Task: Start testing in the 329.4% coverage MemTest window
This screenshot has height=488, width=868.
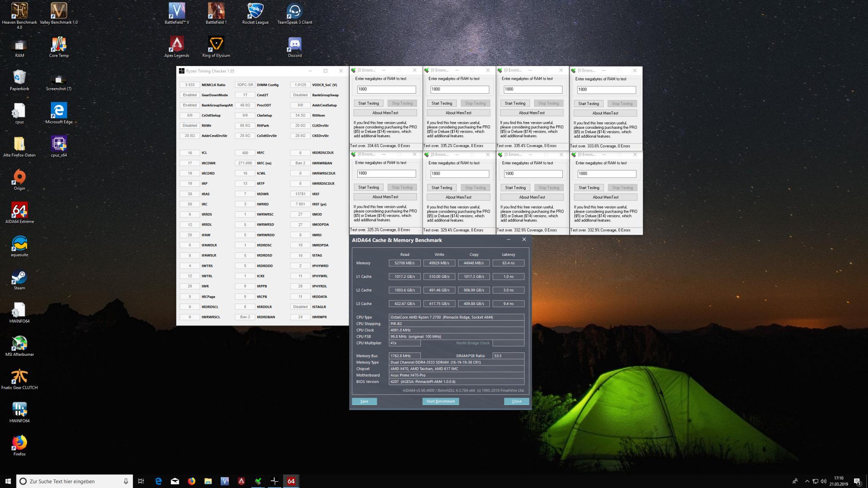Action: pyautogui.click(x=442, y=188)
